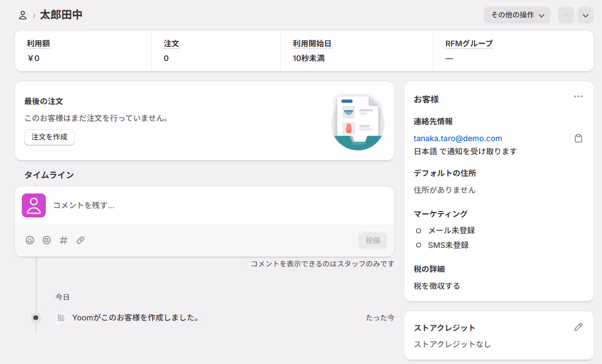Click the magenta user avatar in timeline

pyautogui.click(x=34, y=205)
